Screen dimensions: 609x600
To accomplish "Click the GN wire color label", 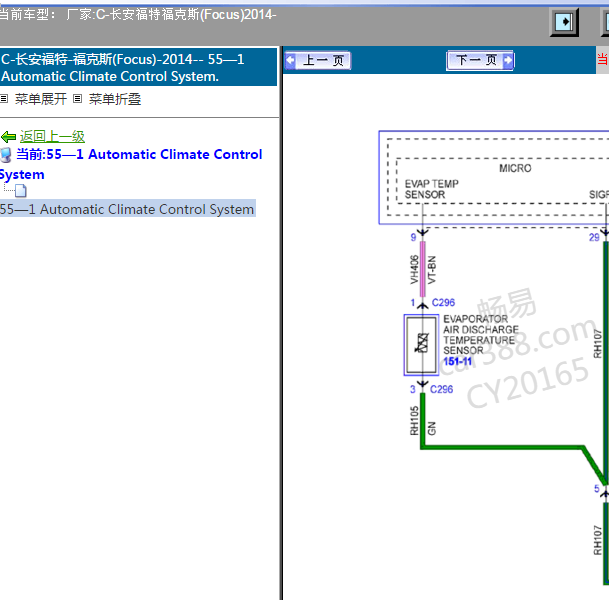I will (432, 428).
